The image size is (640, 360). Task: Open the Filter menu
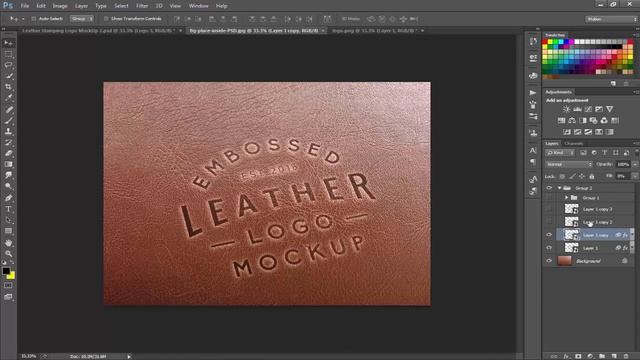142,6
